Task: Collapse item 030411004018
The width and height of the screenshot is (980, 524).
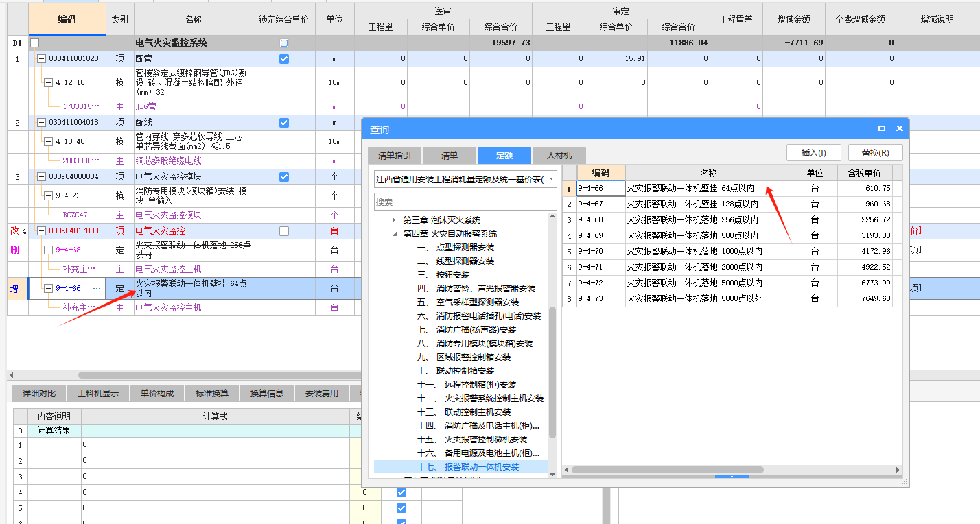Action: pos(41,123)
